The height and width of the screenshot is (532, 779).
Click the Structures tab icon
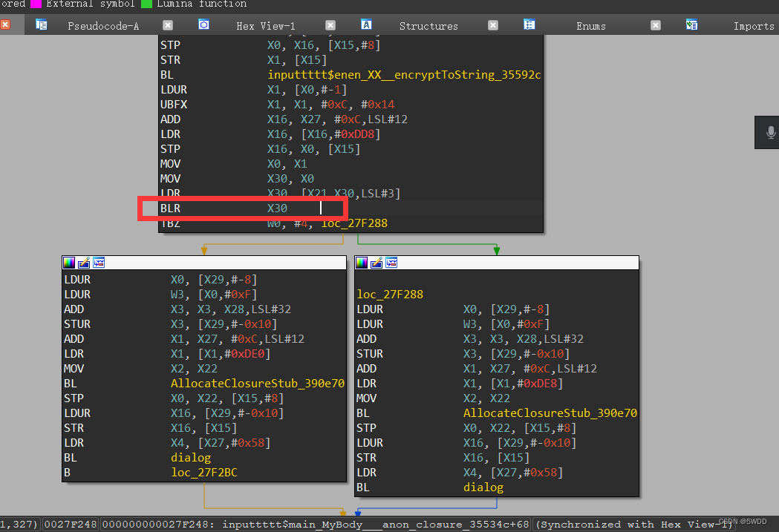coord(367,24)
